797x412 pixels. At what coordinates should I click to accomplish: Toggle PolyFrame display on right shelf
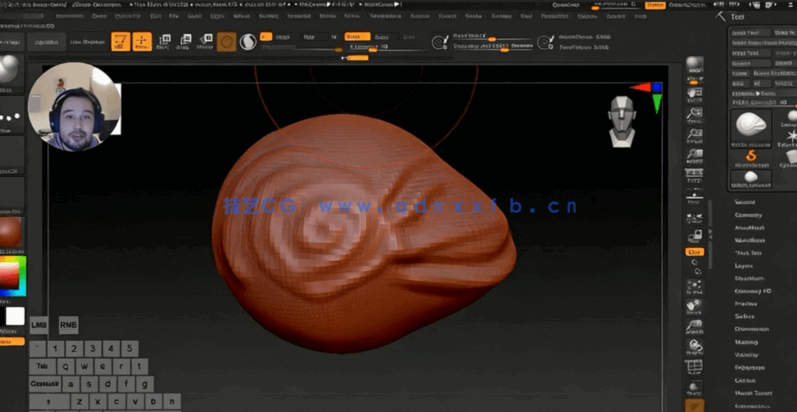pos(694,368)
